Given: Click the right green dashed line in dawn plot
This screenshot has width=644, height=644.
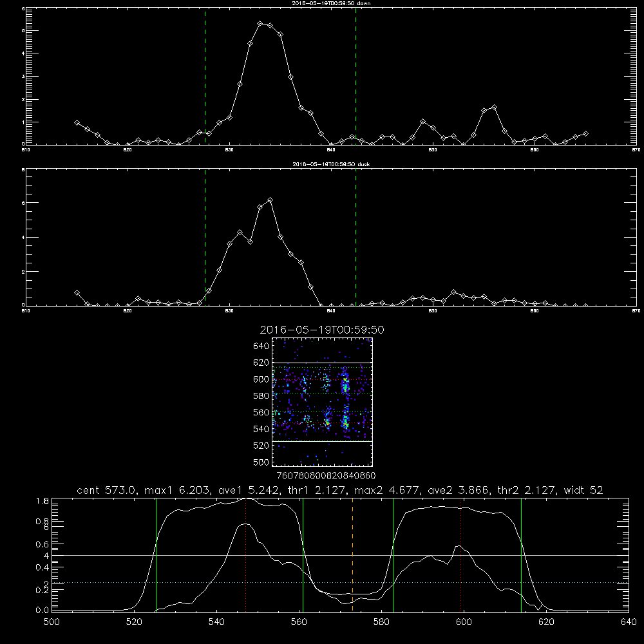Looking at the screenshot, I should [x=355, y=76].
